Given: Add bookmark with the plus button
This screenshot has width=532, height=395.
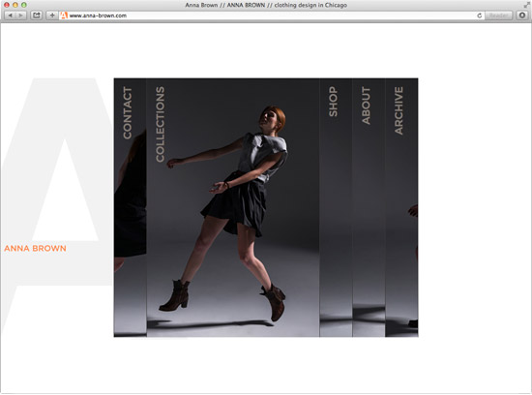Looking at the screenshot, I should pyautogui.click(x=52, y=15).
